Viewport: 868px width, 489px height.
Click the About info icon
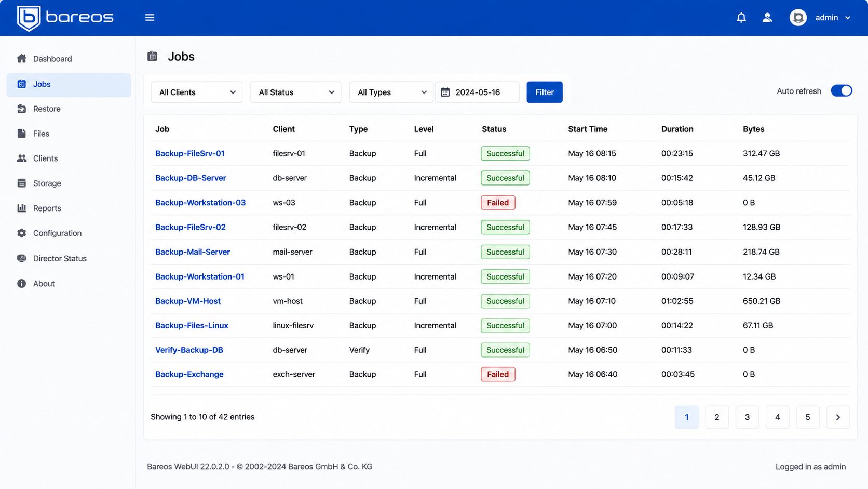[x=22, y=284]
